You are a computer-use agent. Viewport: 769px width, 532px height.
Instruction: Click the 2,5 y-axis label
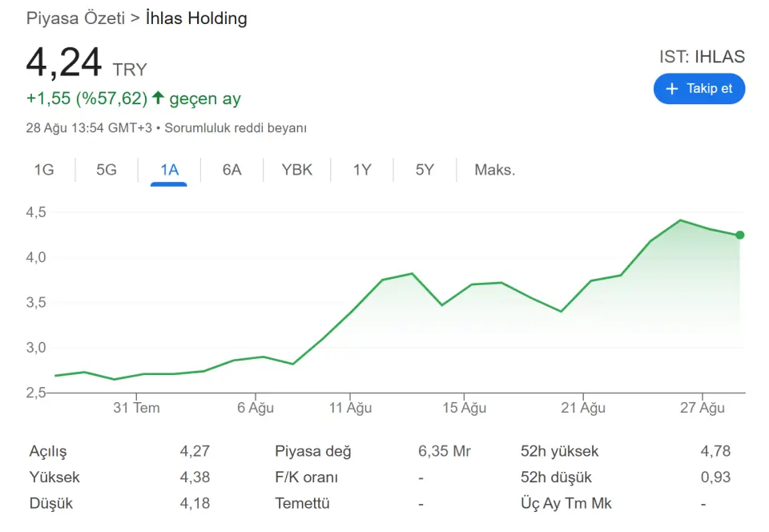[36, 393]
